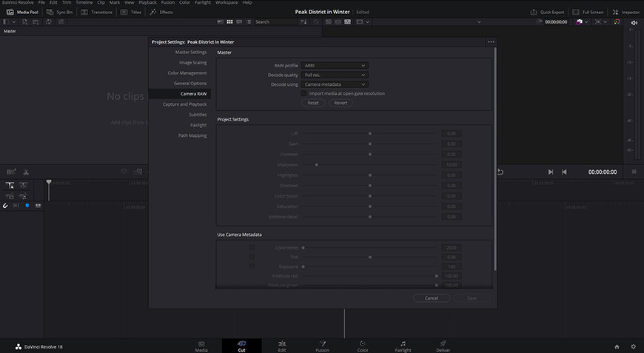Open the project settings gear icon

tap(634, 346)
